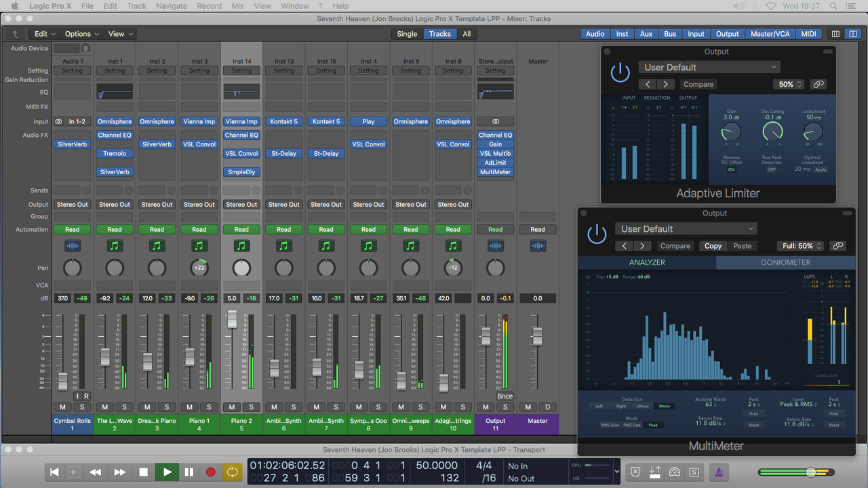Go to beginning of project in transport
The image size is (868, 488).
point(55,472)
